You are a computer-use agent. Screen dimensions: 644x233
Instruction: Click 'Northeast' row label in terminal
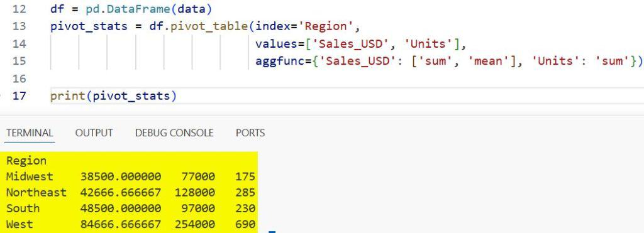point(36,192)
